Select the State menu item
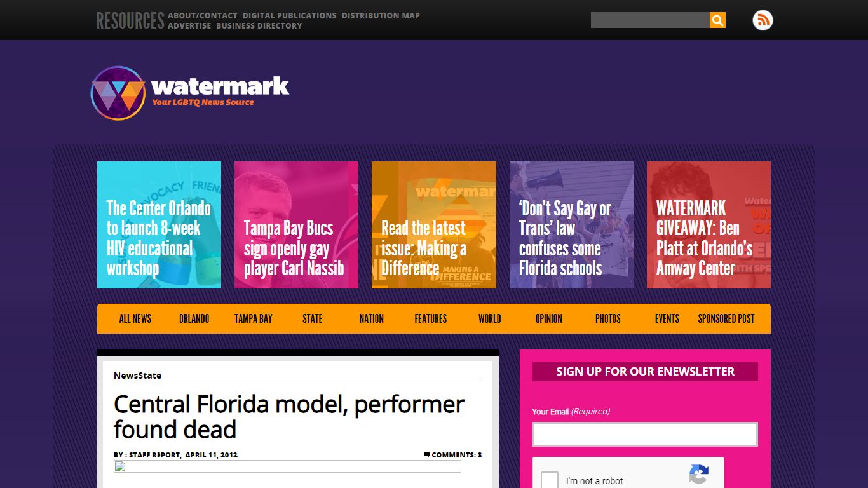Viewport: 868px width, 488px height. coord(312,318)
